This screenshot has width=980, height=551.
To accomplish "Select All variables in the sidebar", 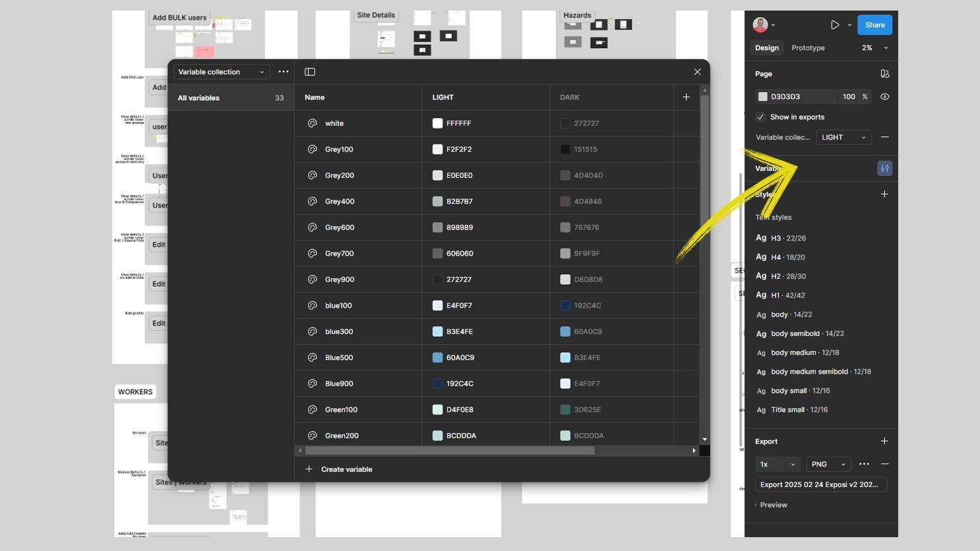I will pos(199,98).
